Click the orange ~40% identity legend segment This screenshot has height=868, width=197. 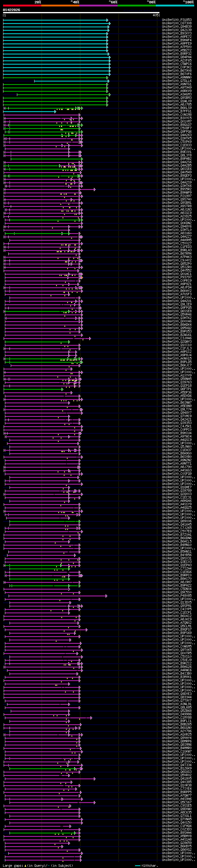(x=61, y=6)
